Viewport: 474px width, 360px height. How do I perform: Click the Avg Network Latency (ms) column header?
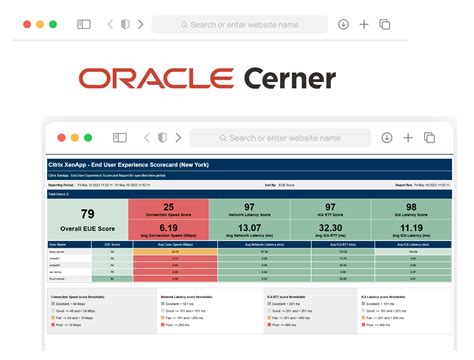pyautogui.click(x=264, y=244)
